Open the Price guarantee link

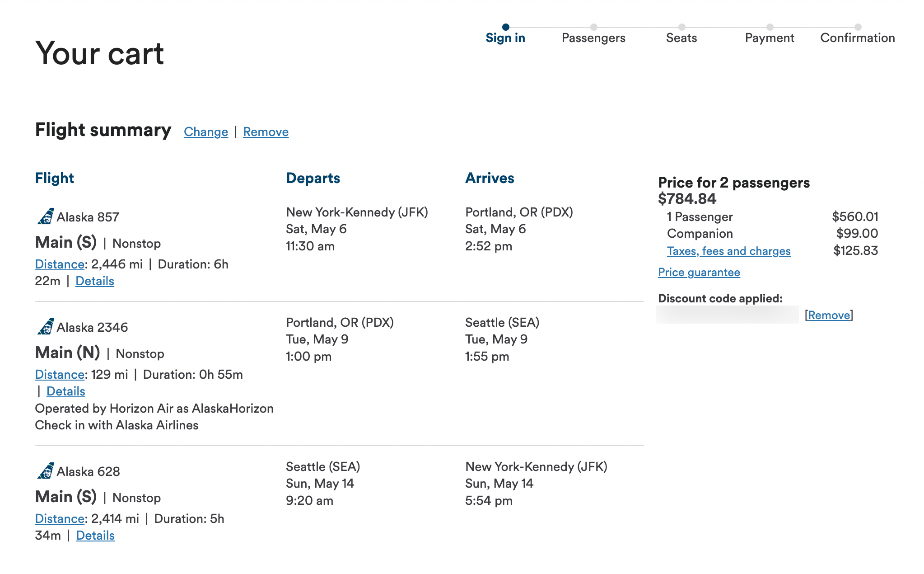[x=699, y=273]
